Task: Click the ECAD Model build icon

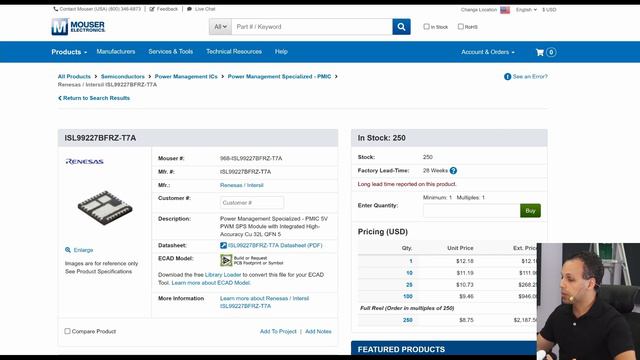Action: point(226,260)
